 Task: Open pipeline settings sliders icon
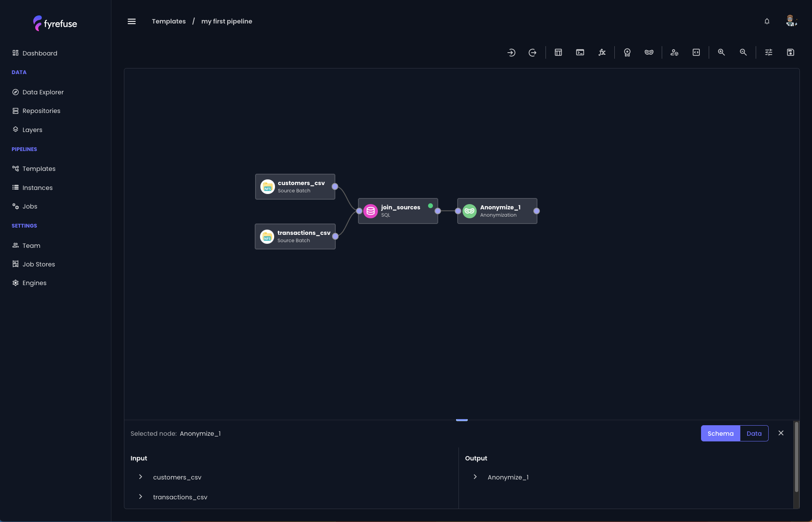[x=769, y=52]
